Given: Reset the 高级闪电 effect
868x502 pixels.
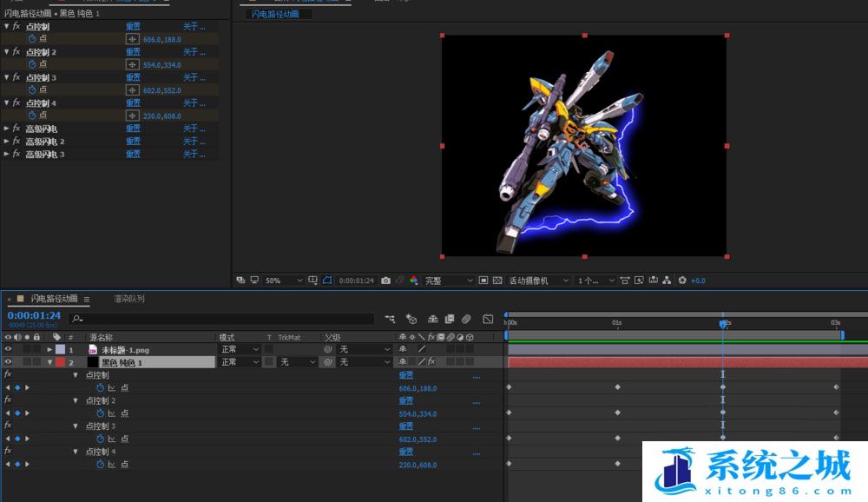Looking at the screenshot, I should point(133,128).
